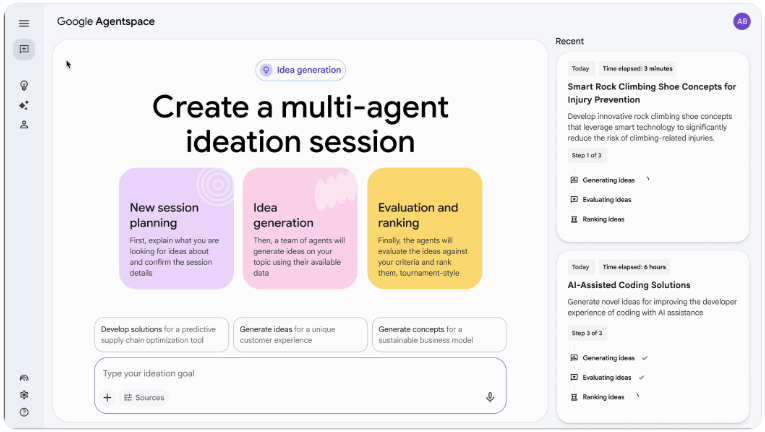Choose Generate ideas customer experience suggestion
Image resolution: width=765 pixels, height=432 pixels.
(x=300, y=334)
